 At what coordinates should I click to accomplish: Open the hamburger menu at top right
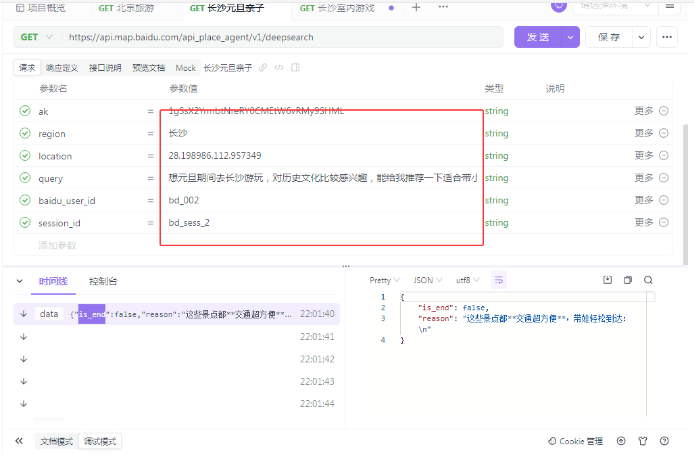[x=670, y=6]
